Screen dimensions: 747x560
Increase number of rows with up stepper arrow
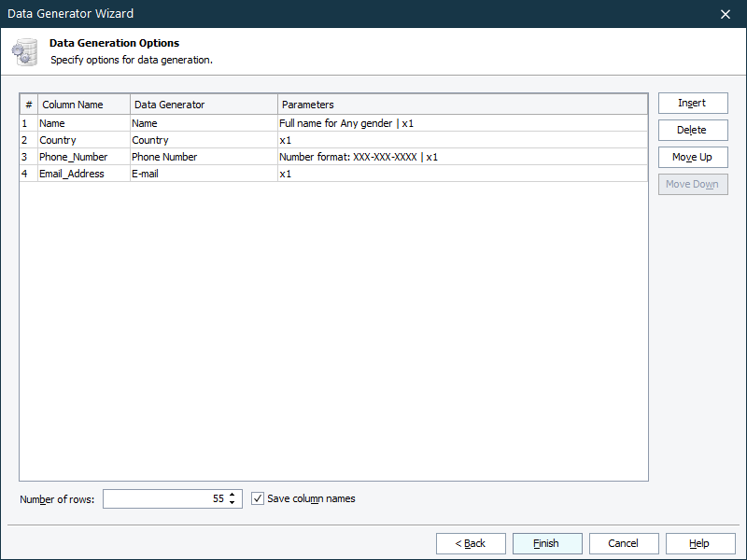click(233, 495)
